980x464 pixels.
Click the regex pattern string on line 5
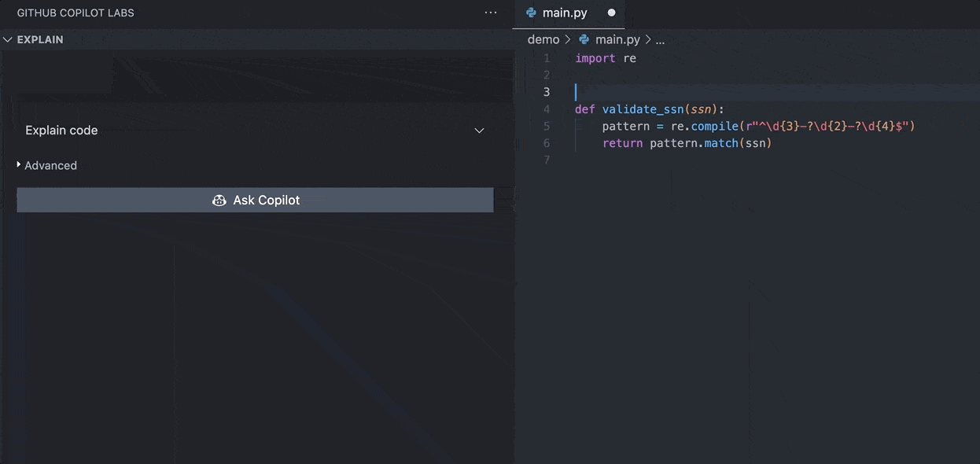827,126
